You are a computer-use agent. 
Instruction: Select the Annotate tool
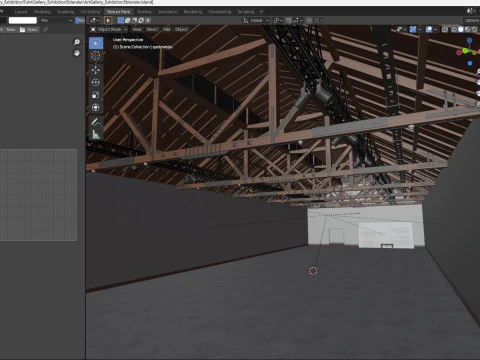point(96,122)
